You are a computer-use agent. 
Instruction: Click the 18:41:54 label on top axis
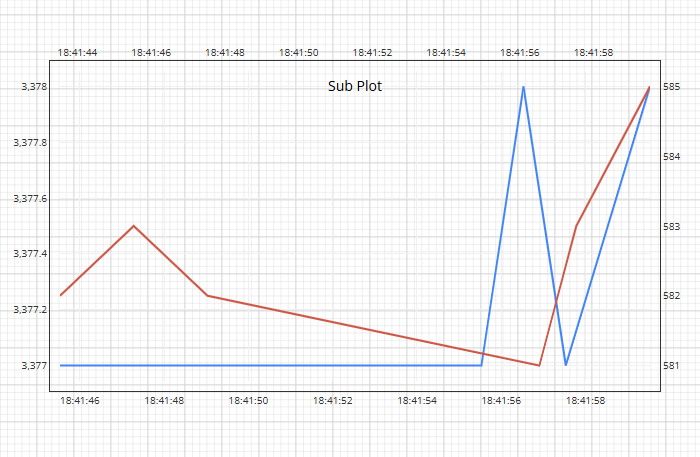point(446,52)
